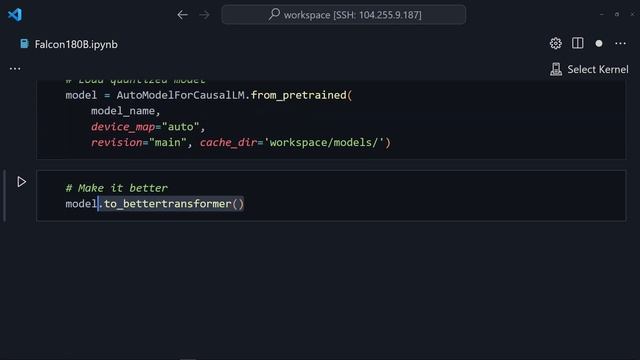Click the Falcon180B.ipynb file icon
This screenshot has width=640, height=360.
(24, 44)
